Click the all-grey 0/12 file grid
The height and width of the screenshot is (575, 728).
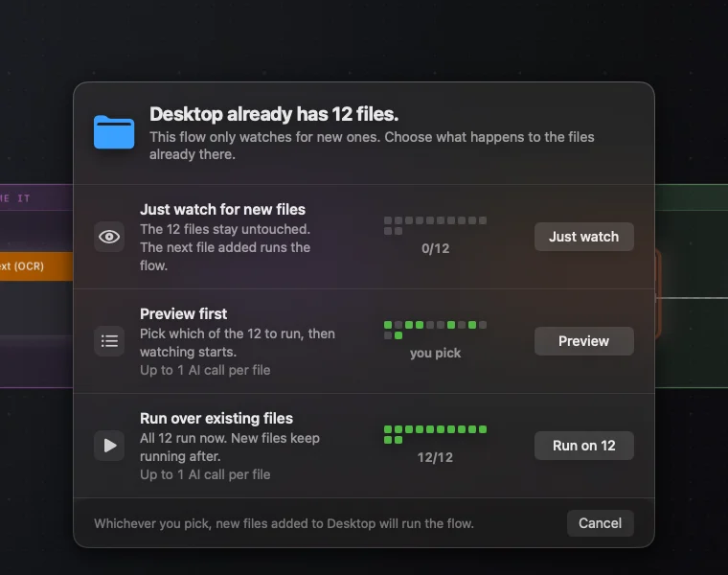pyautogui.click(x=435, y=226)
